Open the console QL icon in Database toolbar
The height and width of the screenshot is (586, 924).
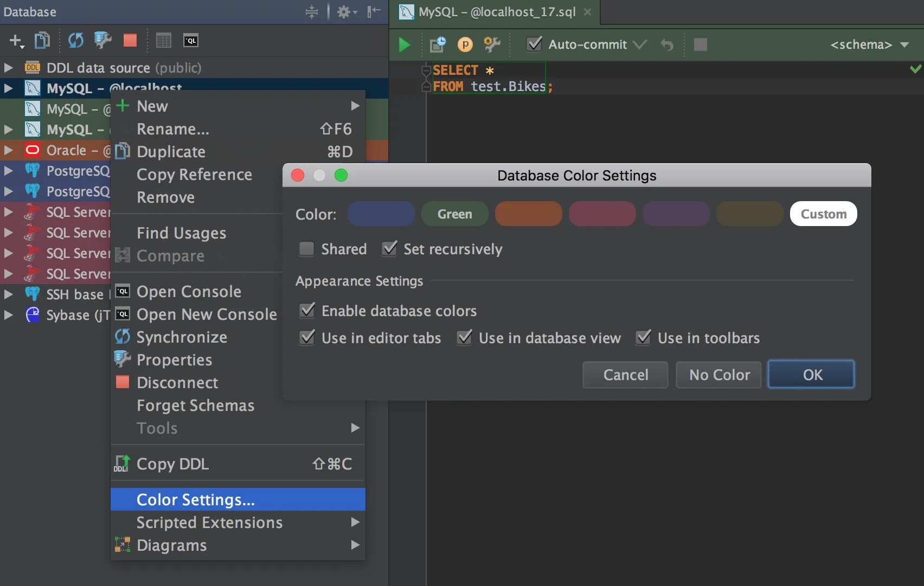191,41
